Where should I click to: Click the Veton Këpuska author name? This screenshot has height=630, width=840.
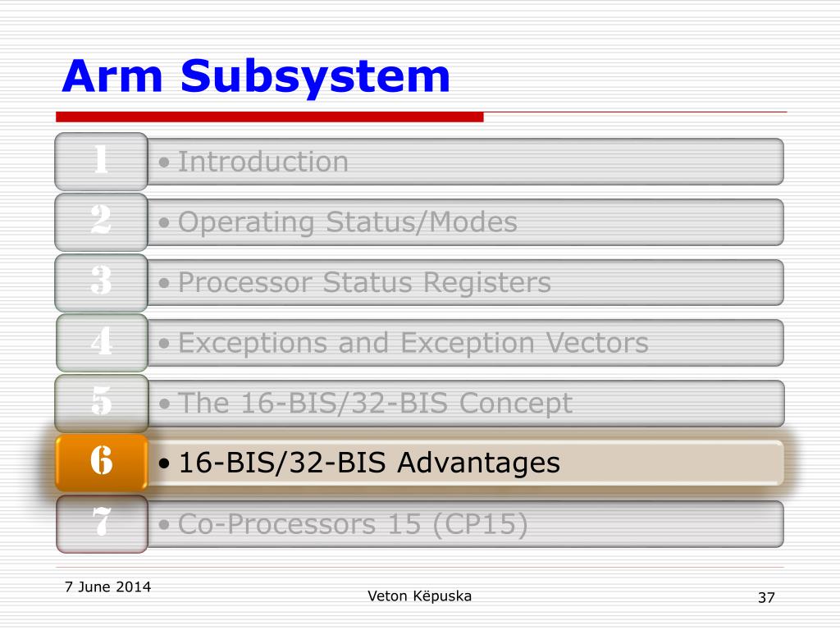419,596
